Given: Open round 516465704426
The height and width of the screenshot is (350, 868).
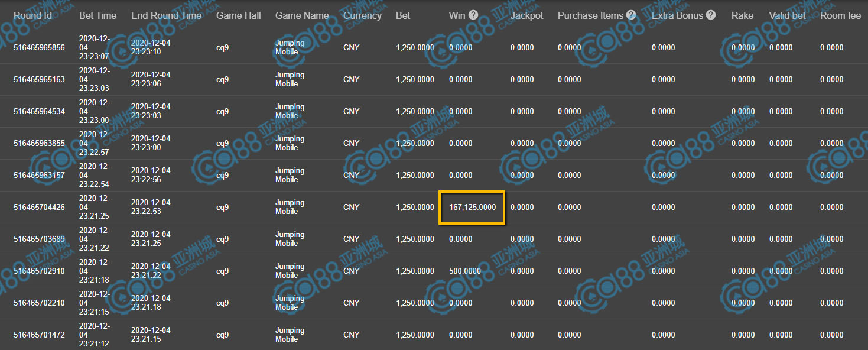Looking at the screenshot, I should (x=39, y=208).
